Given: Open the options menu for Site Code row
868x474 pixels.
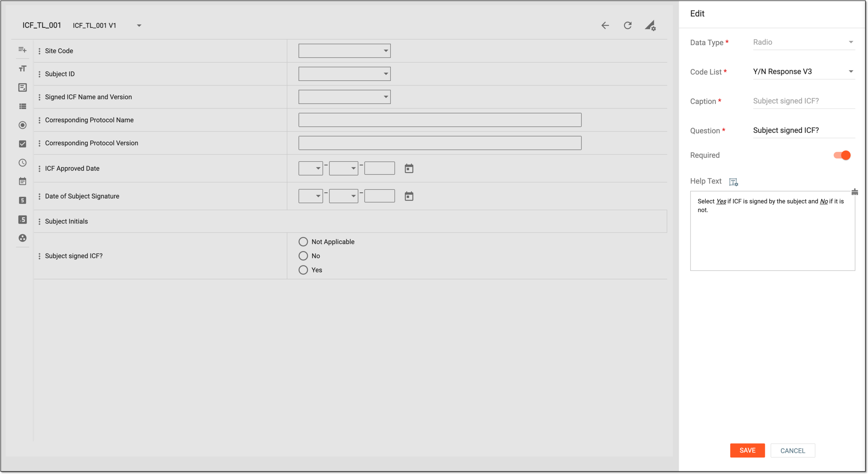Looking at the screenshot, I should click(x=39, y=51).
